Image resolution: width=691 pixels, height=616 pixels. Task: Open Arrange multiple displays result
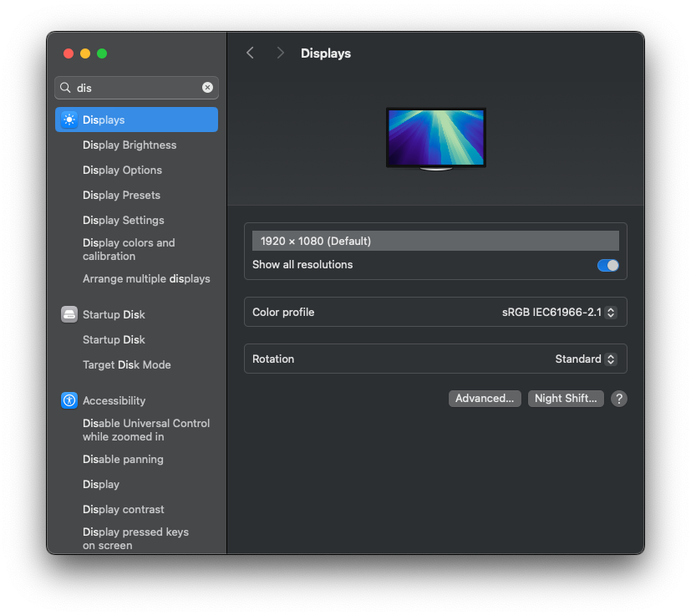click(146, 278)
